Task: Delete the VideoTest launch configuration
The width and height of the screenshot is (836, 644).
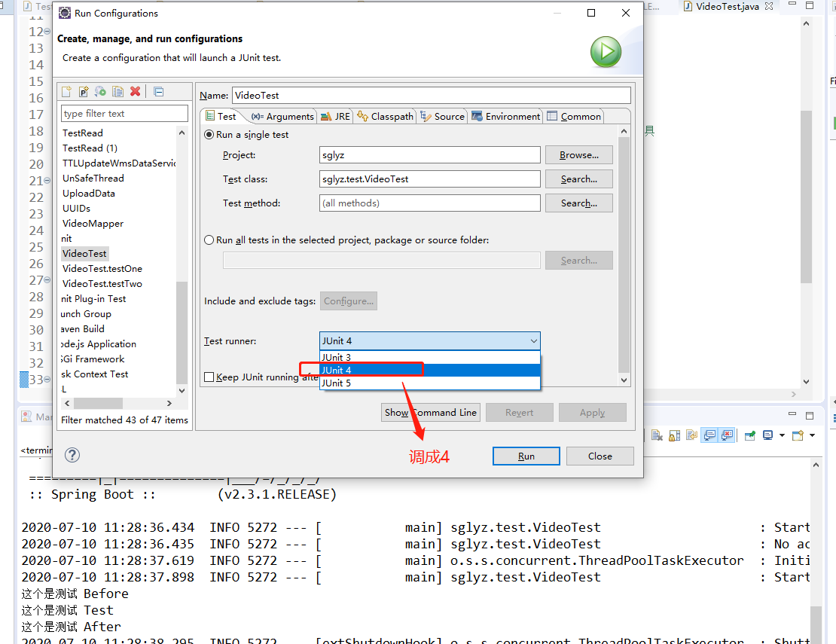Action: 136,91
